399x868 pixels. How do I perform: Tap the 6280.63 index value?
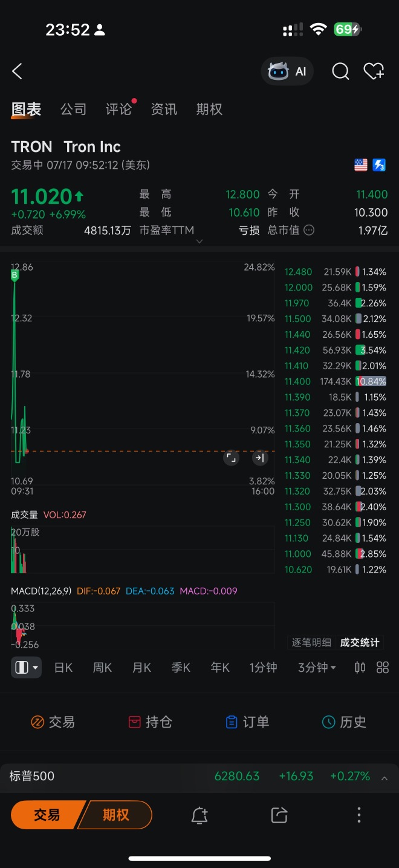coord(237,776)
